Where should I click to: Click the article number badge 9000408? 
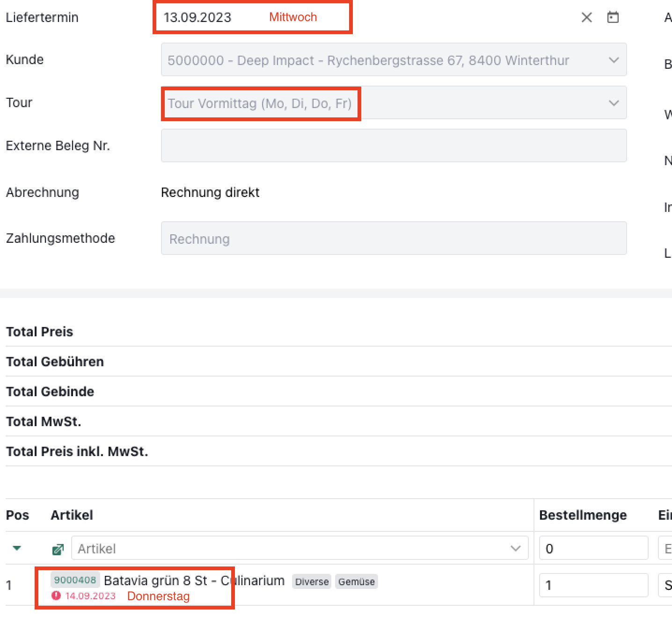[x=75, y=580]
